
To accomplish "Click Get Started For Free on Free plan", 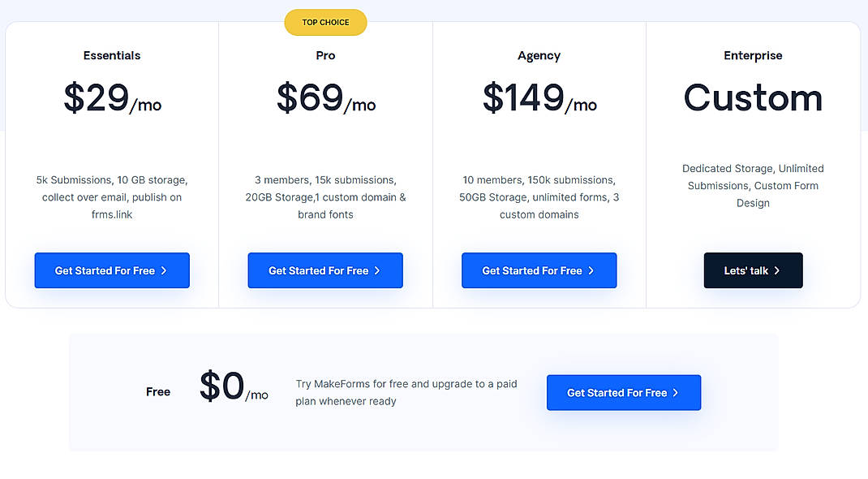I will (x=623, y=392).
